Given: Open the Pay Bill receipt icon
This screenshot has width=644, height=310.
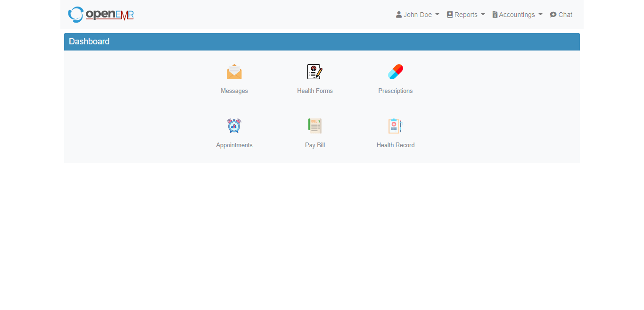Looking at the screenshot, I should tap(315, 126).
